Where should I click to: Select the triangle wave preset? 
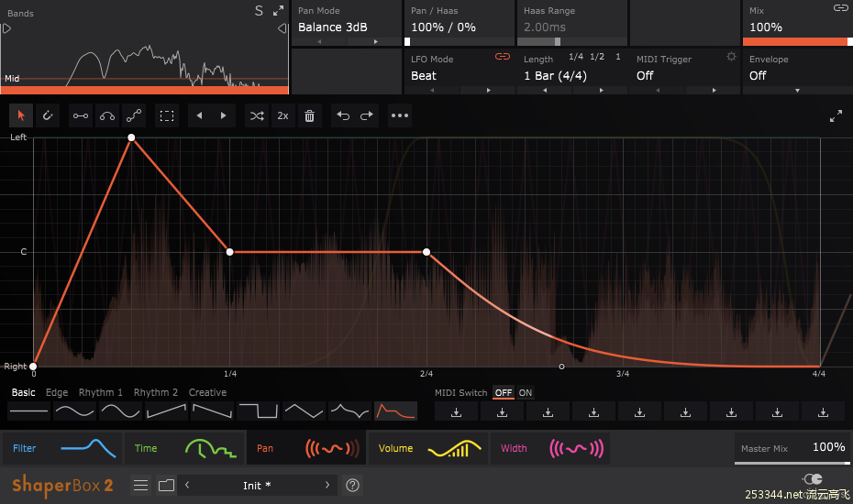[305, 411]
